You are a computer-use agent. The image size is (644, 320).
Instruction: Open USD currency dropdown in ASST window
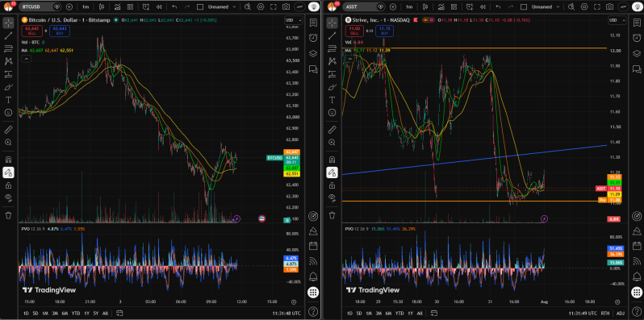[617, 20]
